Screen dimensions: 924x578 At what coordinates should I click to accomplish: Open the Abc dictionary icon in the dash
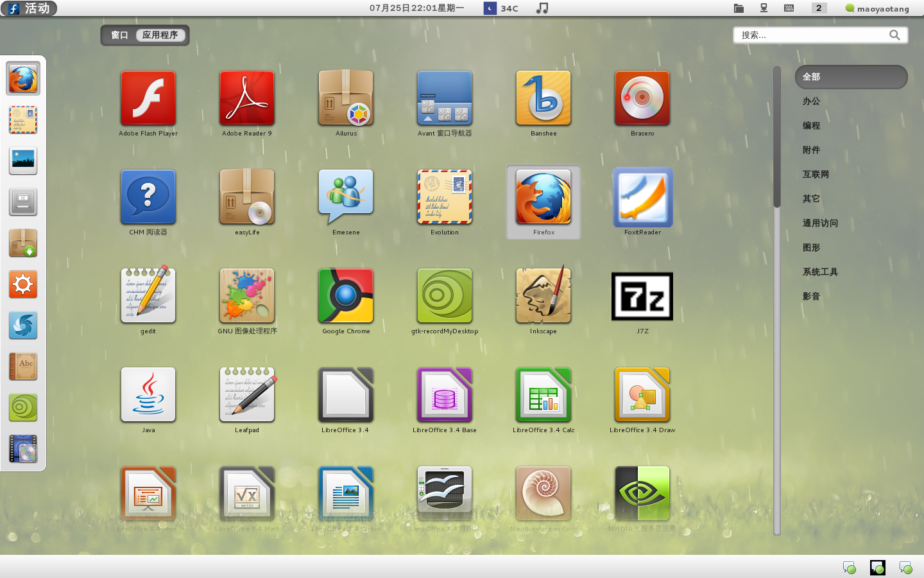pyautogui.click(x=23, y=367)
